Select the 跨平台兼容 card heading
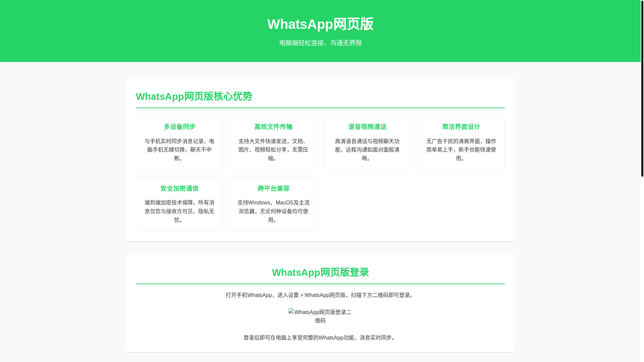Viewport: 644px width, 362px height. click(273, 188)
